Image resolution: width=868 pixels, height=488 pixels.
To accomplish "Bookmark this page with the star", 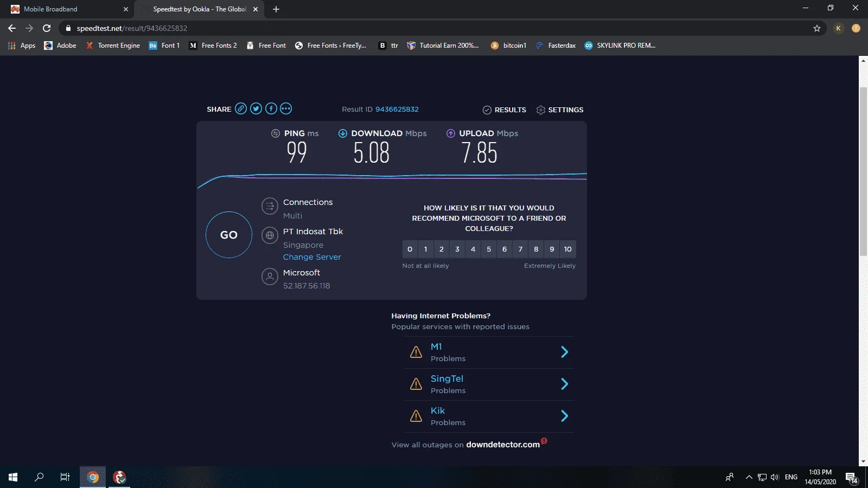I will pyautogui.click(x=817, y=28).
